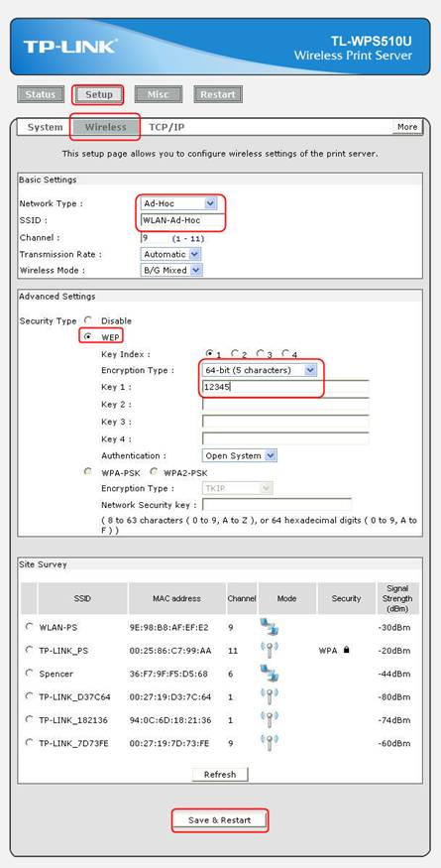Open the Restart page

[x=218, y=94]
